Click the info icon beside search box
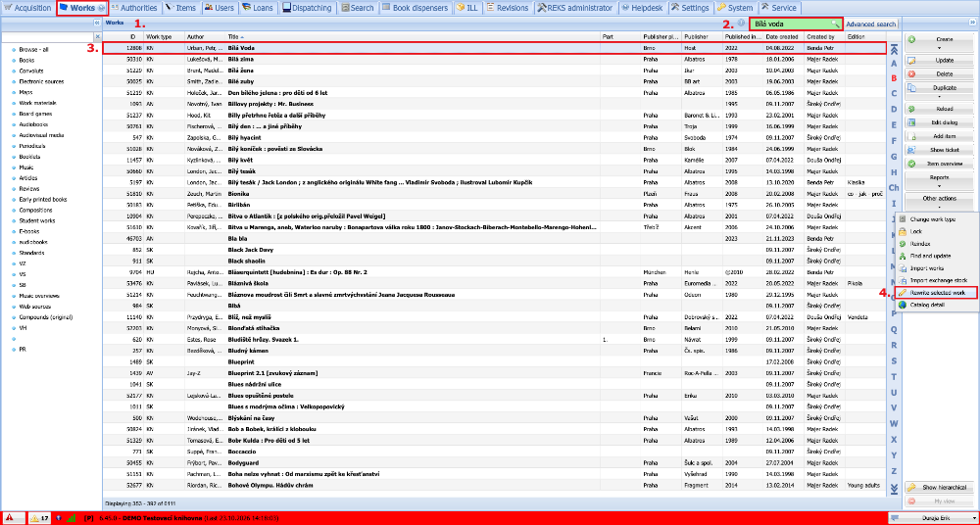Image resolution: width=980 pixels, height=525 pixels. coord(741,24)
